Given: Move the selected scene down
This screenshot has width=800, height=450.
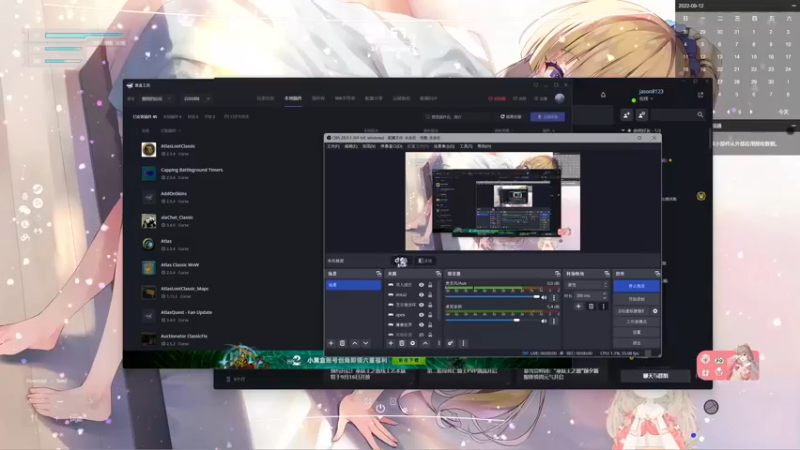Looking at the screenshot, I should pos(366,343).
